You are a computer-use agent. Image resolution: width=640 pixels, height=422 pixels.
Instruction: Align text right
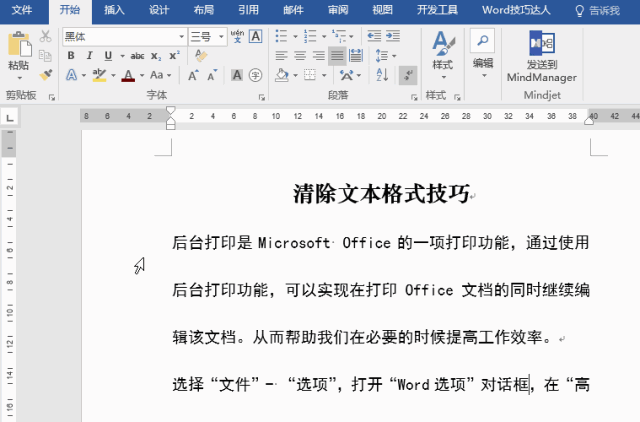click(319, 56)
